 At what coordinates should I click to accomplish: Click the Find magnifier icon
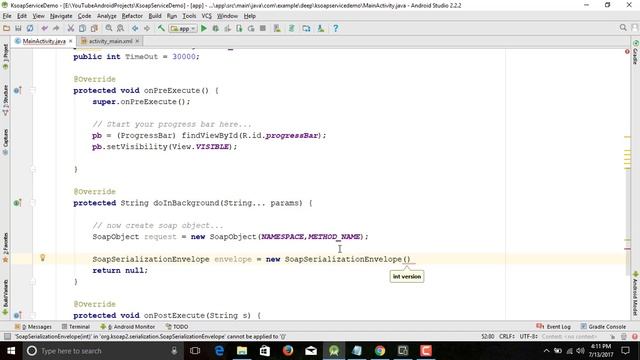[109, 28]
